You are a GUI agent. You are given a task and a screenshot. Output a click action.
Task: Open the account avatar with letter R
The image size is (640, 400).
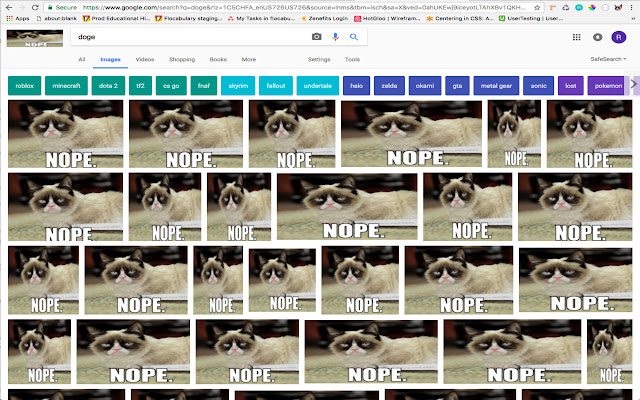(x=619, y=37)
